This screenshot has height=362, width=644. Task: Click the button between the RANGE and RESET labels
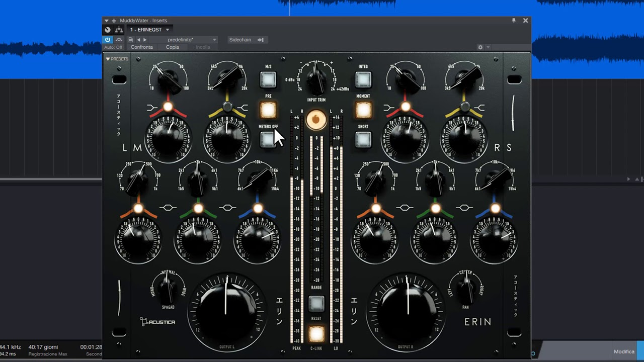click(x=316, y=303)
